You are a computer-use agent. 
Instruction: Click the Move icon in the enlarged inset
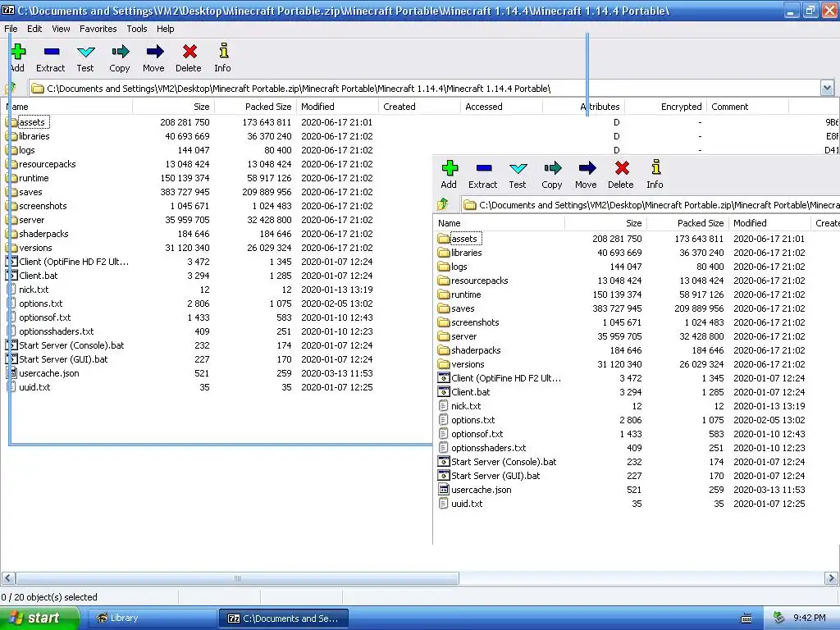pyautogui.click(x=587, y=167)
